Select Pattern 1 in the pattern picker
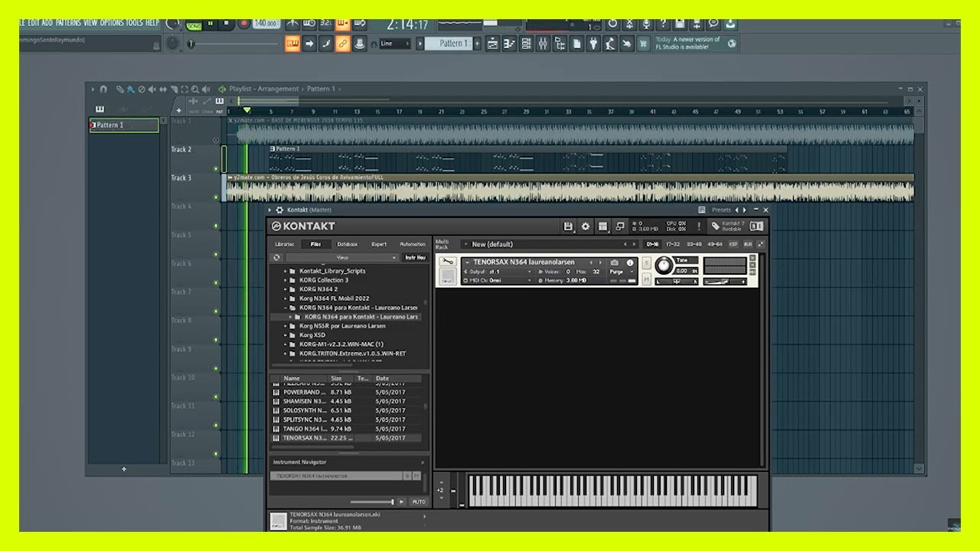This screenshot has height=551, width=980. tap(124, 126)
